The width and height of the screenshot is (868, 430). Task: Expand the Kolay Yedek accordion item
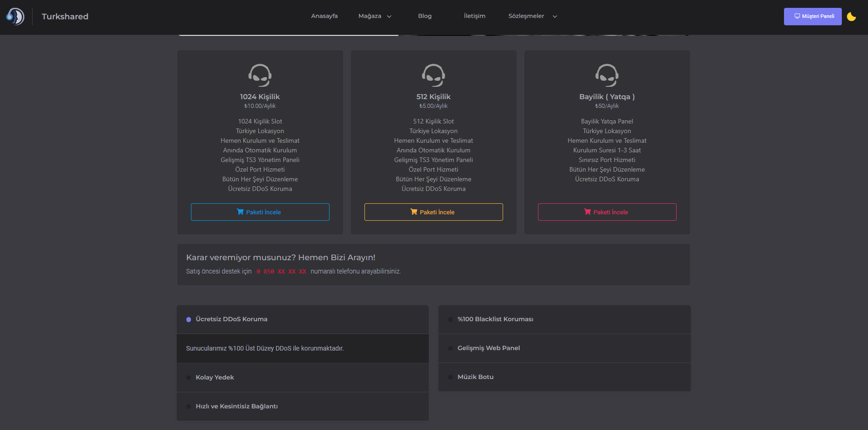215,377
